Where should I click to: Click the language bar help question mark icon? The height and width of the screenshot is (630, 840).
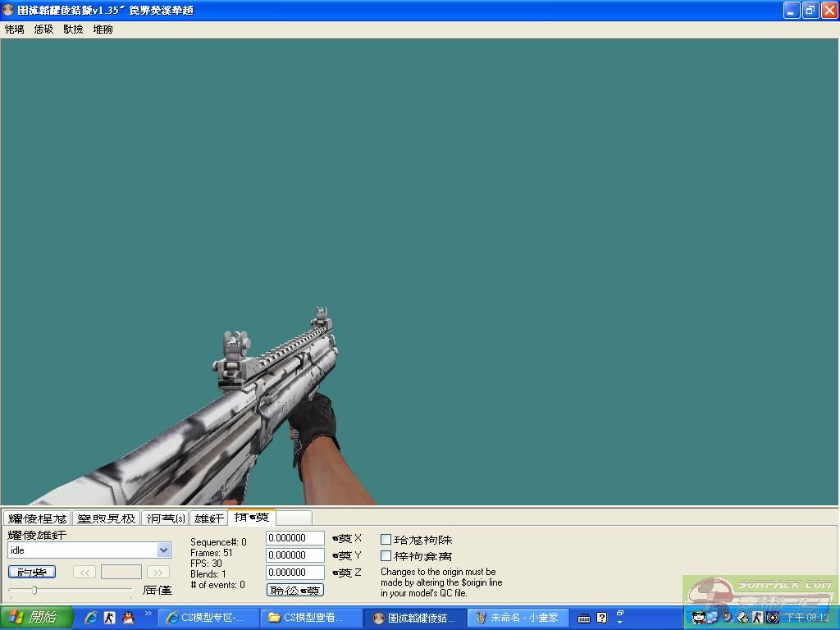tap(601, 618)
